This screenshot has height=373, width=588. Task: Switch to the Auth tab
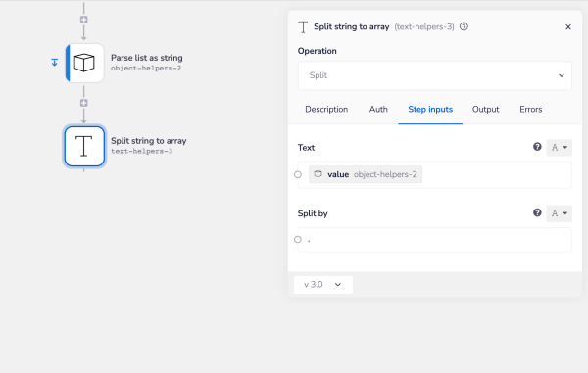click(378, 110)
